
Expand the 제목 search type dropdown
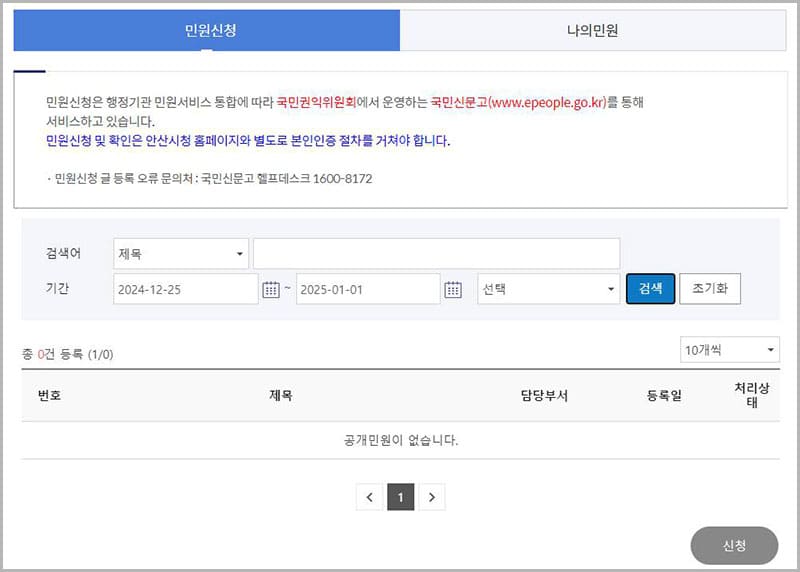pyautogui.click(x=181, y=254)
